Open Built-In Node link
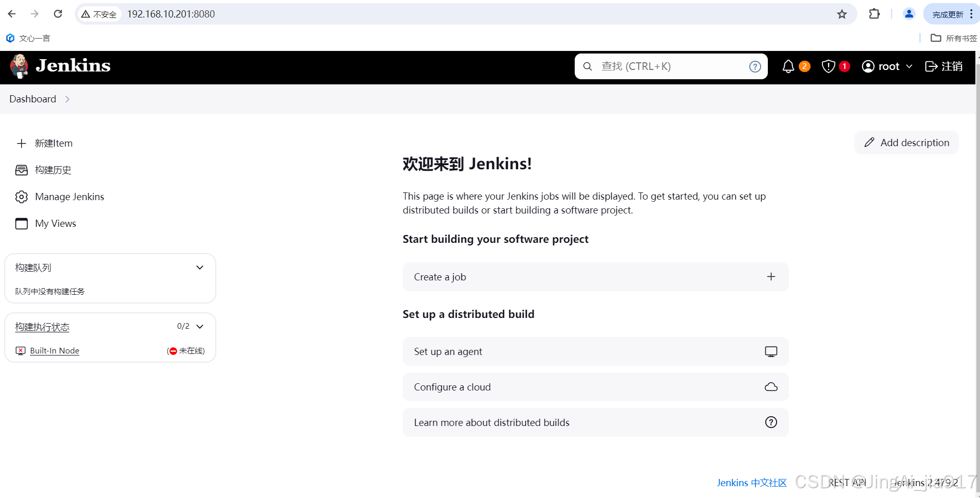980x498 pixels. coord(55,351)
